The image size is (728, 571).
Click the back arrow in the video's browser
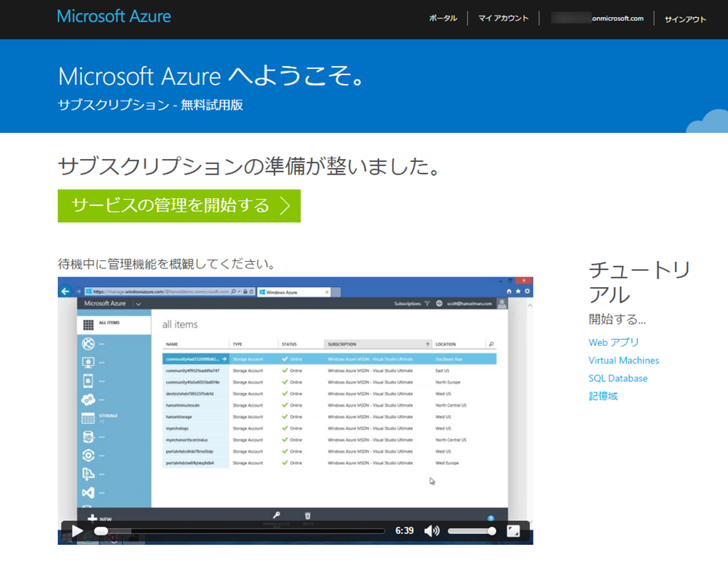pyautogui.click(x=65, y=291)
